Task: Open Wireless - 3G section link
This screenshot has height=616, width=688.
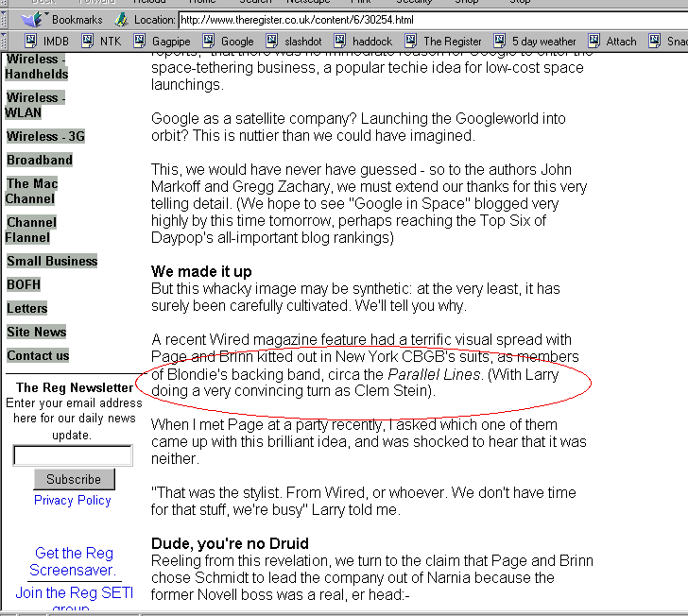Action: point(45,136)
